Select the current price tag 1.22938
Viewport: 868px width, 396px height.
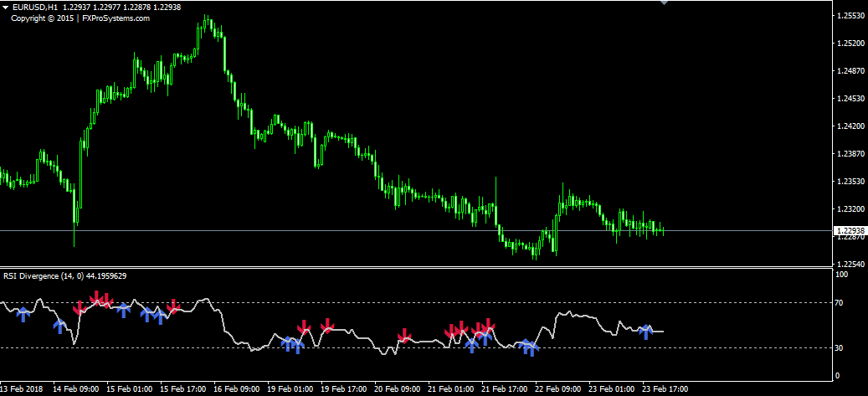(850, 230)
